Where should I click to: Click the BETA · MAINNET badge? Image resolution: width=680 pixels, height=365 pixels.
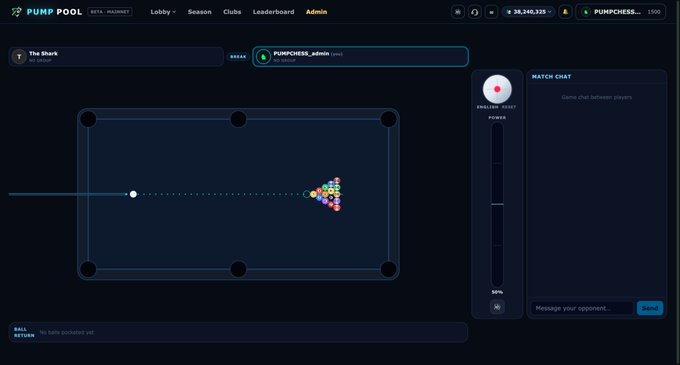click(110, 12)
